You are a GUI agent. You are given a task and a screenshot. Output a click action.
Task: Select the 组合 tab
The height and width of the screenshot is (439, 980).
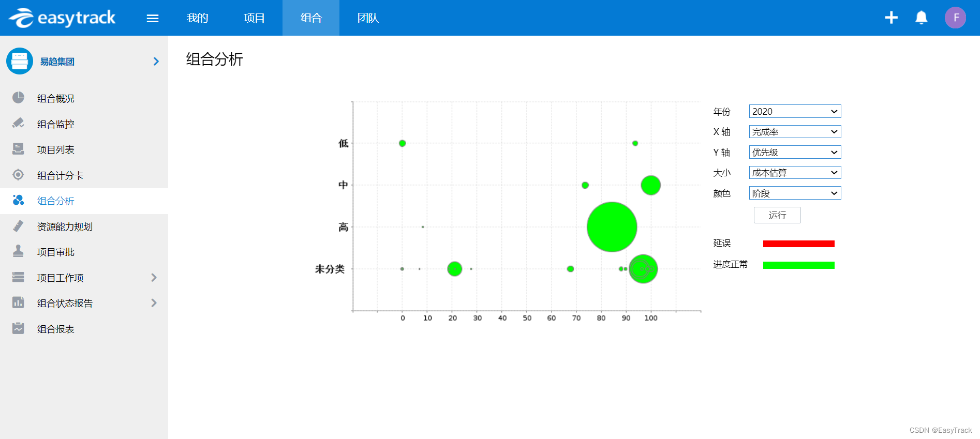pyautogui.click(x=311, y=18)
